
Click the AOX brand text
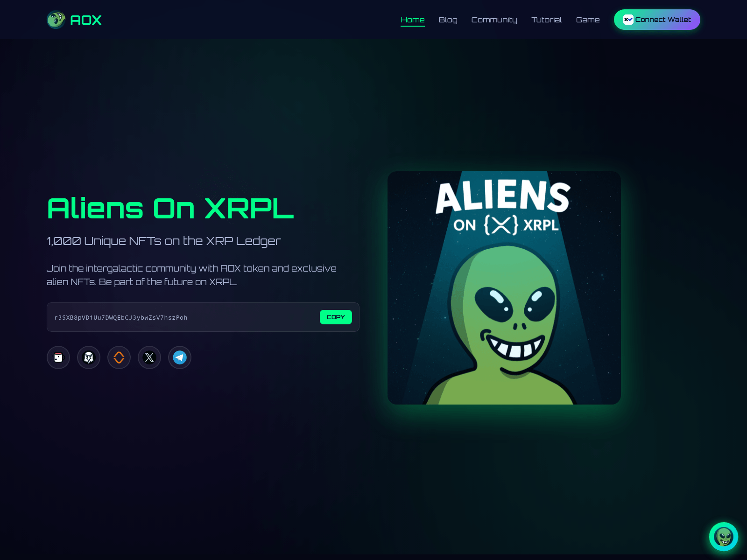pos(86,20)
